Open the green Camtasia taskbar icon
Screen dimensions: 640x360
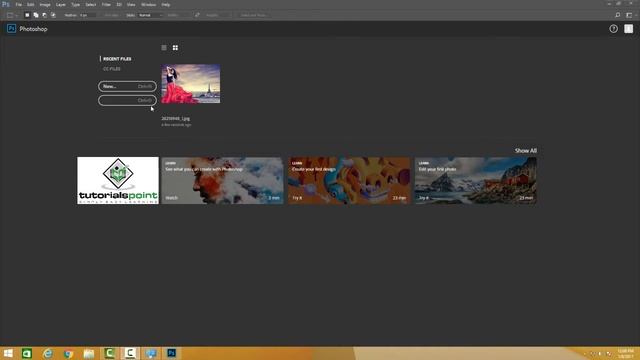point(109,353)
